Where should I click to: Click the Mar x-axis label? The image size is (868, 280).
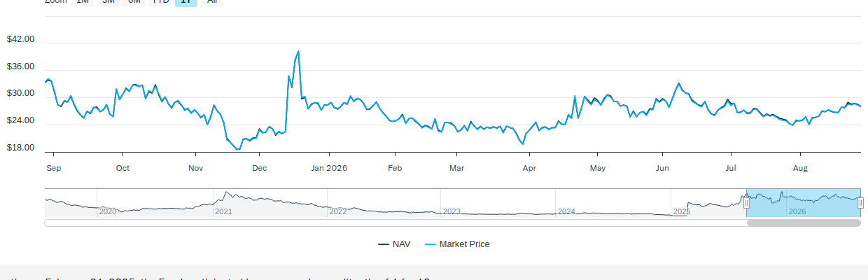(456, 168)
